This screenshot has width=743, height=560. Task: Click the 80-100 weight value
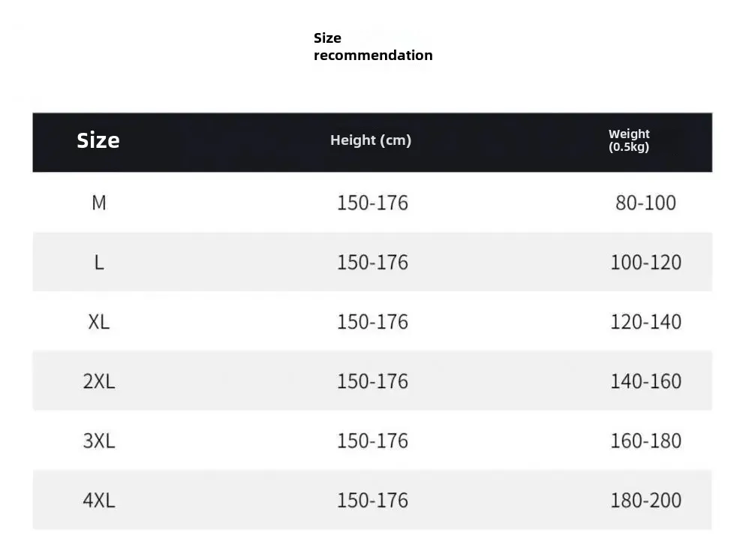[x=645, y=203]
